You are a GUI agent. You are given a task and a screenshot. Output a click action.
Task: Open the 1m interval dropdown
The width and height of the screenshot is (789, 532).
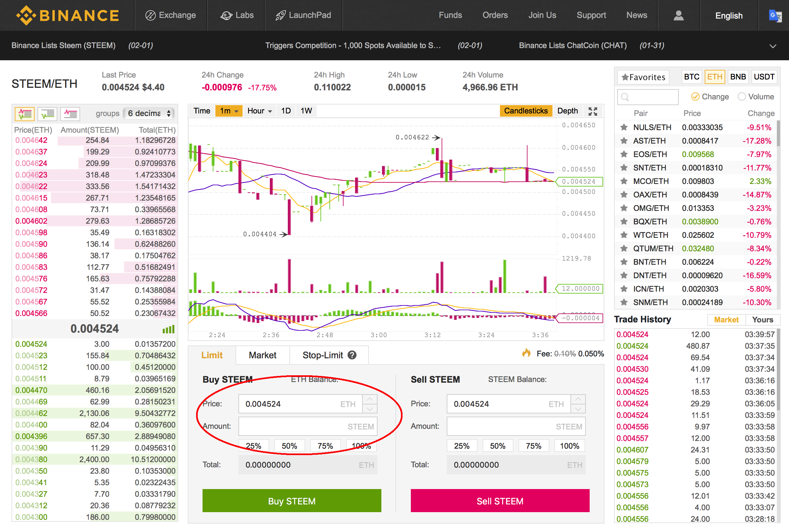(x=228, y=111)
